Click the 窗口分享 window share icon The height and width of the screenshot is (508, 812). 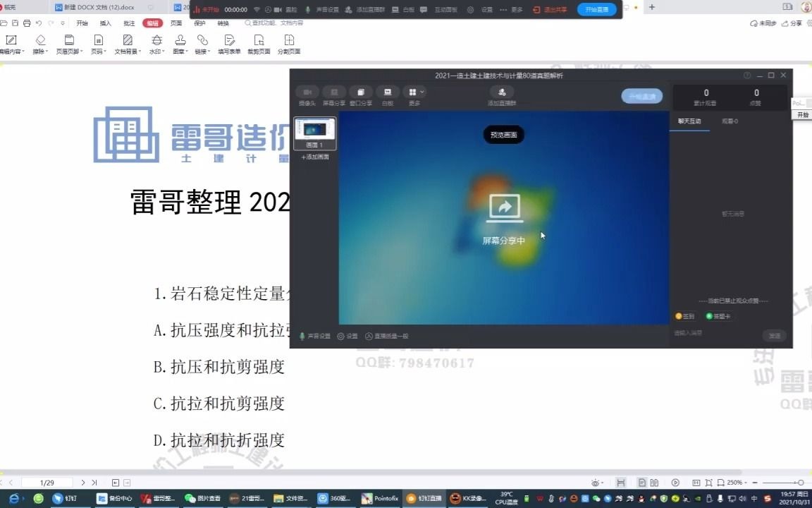point(360,92)
